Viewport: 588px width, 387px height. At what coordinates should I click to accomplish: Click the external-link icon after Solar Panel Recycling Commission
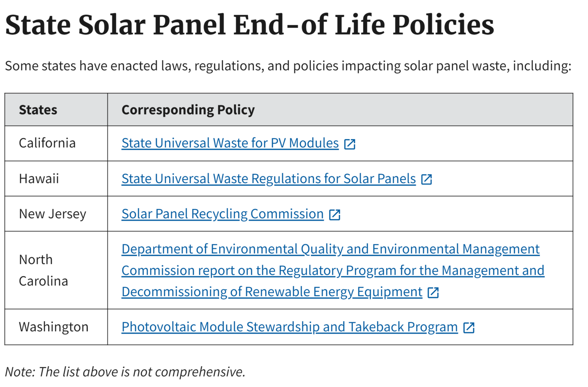[x=335, y=215]
